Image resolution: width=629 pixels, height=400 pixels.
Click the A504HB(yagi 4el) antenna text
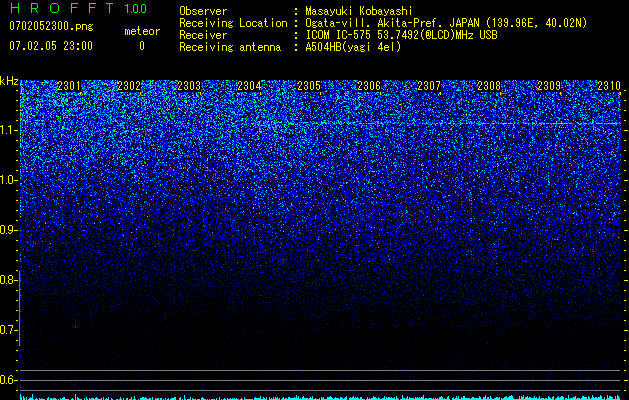pyautogui.click(x=353, y=47)
